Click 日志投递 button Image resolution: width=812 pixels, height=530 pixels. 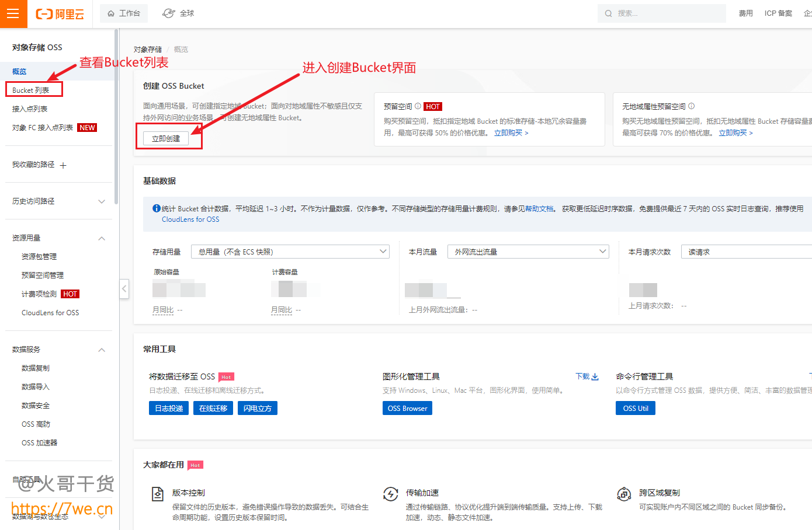click(169, 408)
